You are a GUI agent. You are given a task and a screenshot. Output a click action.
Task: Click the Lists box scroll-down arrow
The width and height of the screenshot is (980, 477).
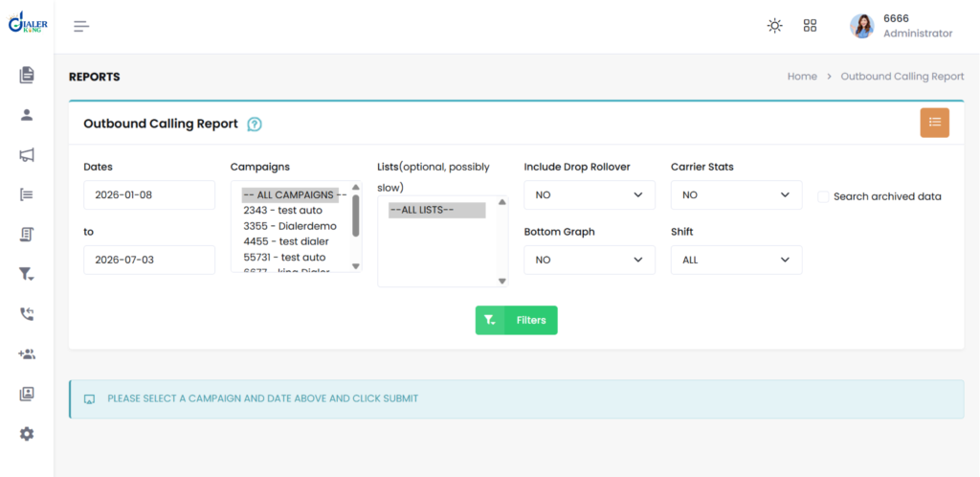501,282
